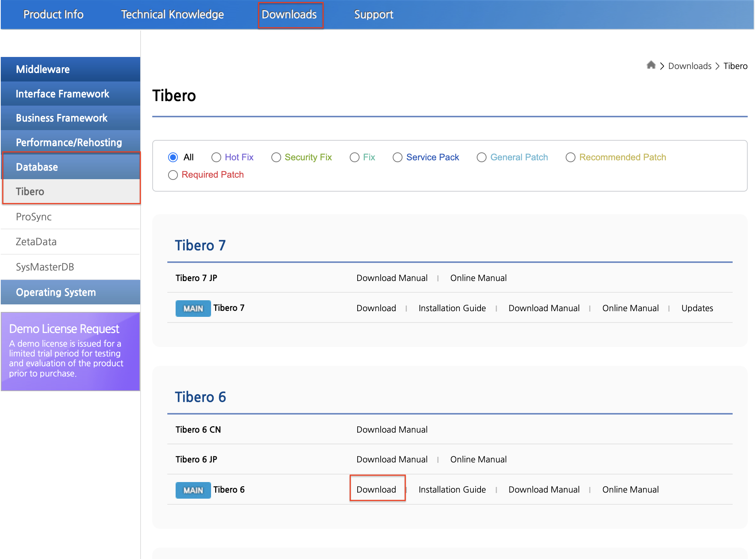The height and width of the screenshot is (559, 756).
Task: Select the Service Pack radio filter
Action: click(x=398, y=157)
